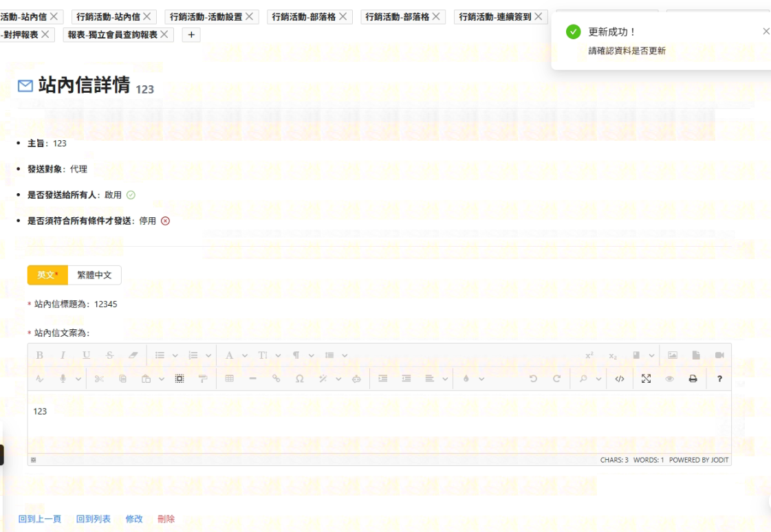Select the 英文 language tab
The image size is (771, 532).
47,275
